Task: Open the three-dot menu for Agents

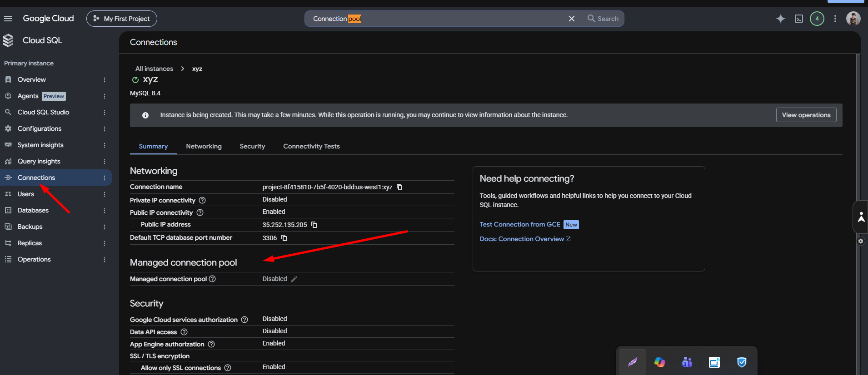Action: pyautogui.click(x=105, y=96)
